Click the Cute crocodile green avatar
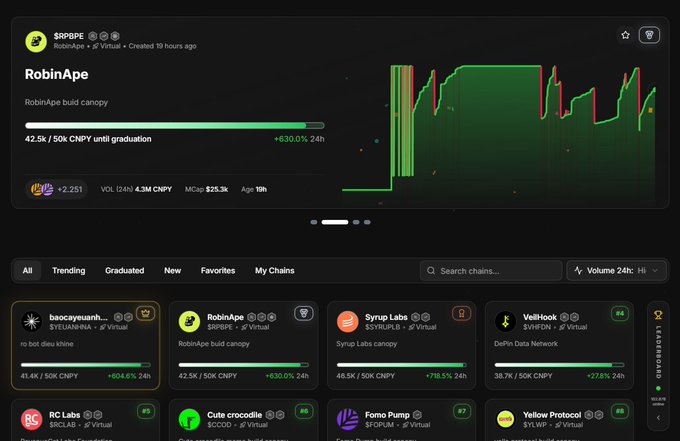 [x=190, y=419]
